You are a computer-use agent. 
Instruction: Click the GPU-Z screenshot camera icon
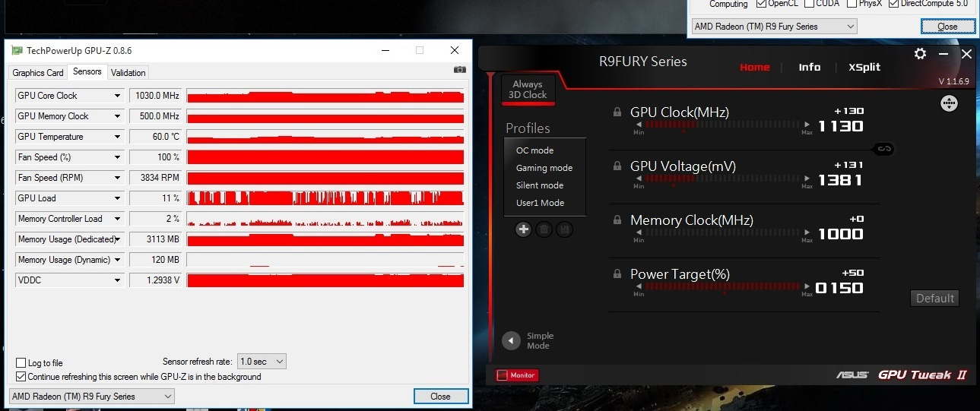[459, 70]
